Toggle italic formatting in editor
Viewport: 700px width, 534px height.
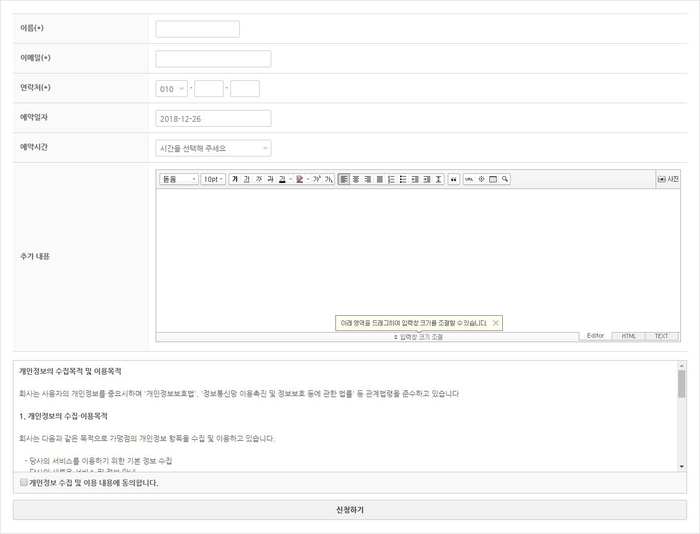click(258, 179)
